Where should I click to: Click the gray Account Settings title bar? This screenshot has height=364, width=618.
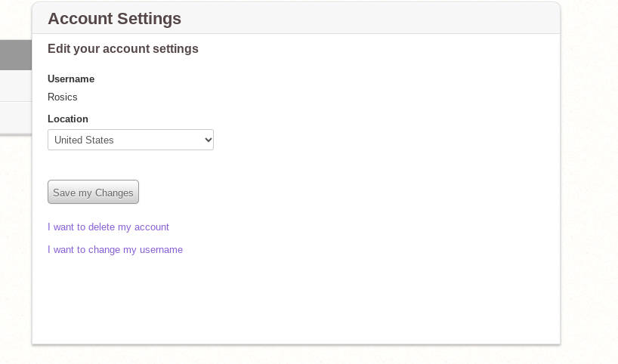coord(378,19)
